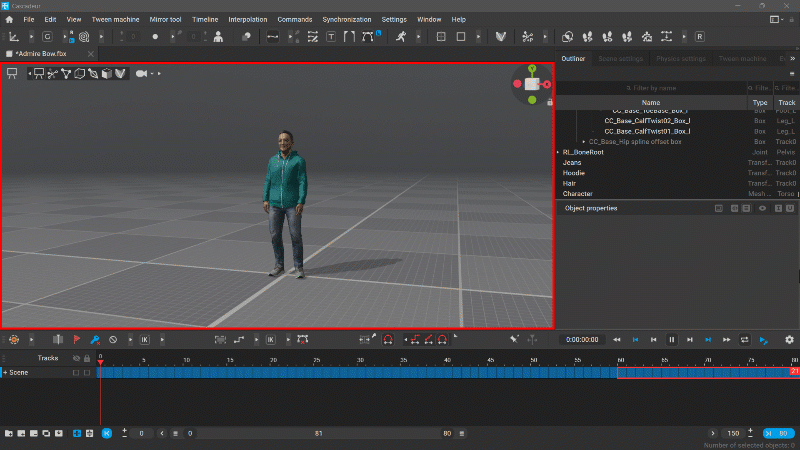Toggle the loop playback button

tap(744, 340)
